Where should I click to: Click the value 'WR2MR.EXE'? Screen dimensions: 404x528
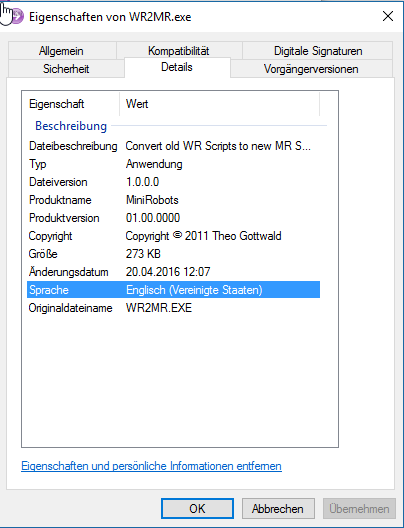159,308
